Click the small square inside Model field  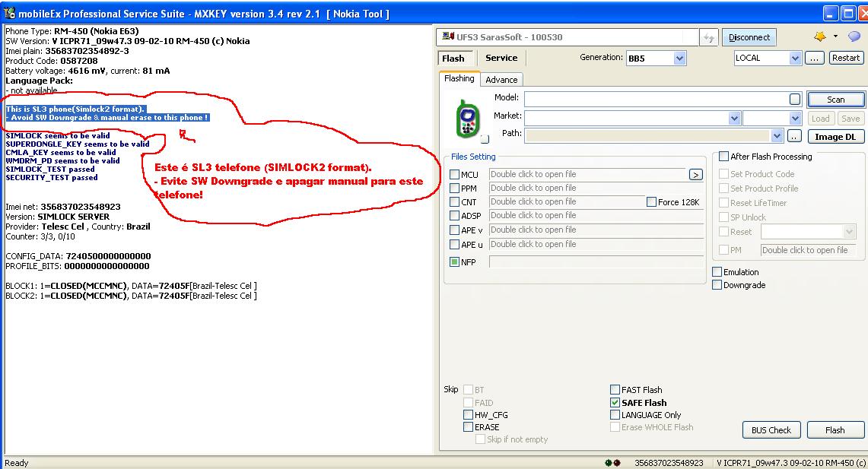click(795, 99)
